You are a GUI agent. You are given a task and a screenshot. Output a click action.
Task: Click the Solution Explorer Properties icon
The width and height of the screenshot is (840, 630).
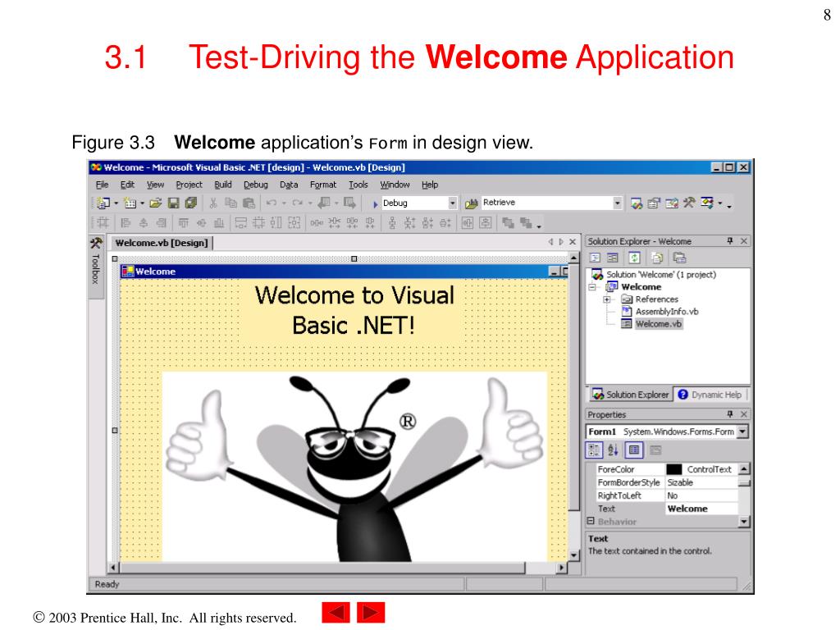click(x=680, y=258)
